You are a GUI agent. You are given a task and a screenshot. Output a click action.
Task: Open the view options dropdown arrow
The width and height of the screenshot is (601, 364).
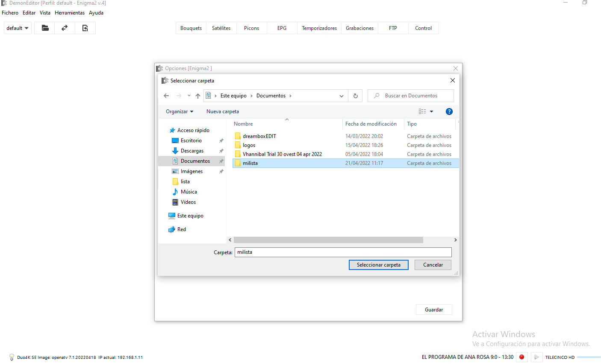pos(431,112)
